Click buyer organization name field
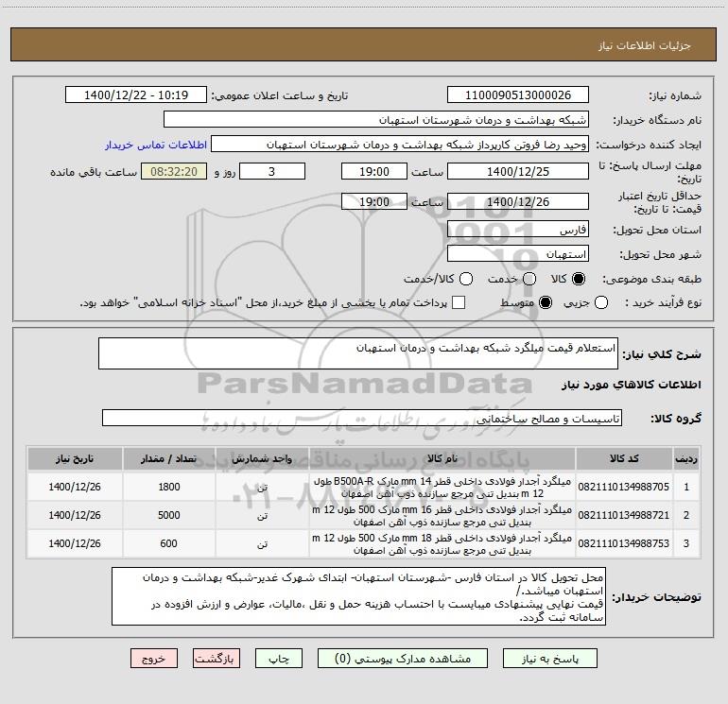 pos(376,120)
